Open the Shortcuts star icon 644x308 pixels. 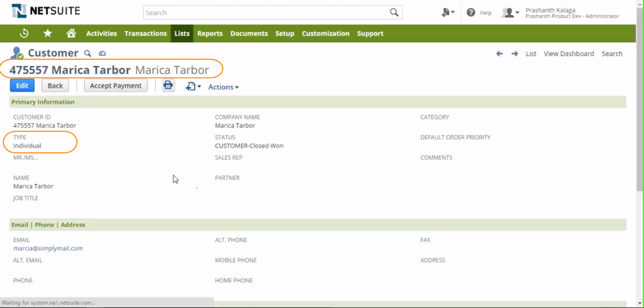pyautogui.click(x=48, y=33)
